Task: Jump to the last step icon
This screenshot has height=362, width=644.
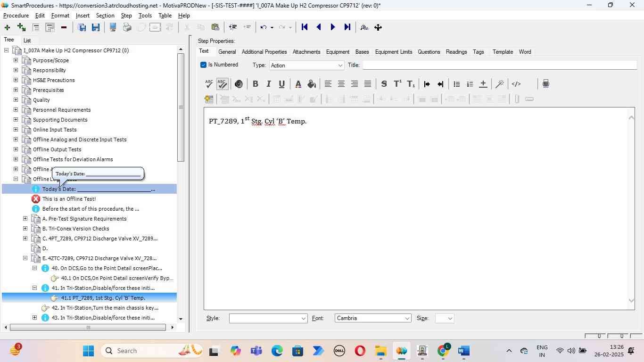Action: (x=347, y=27)
